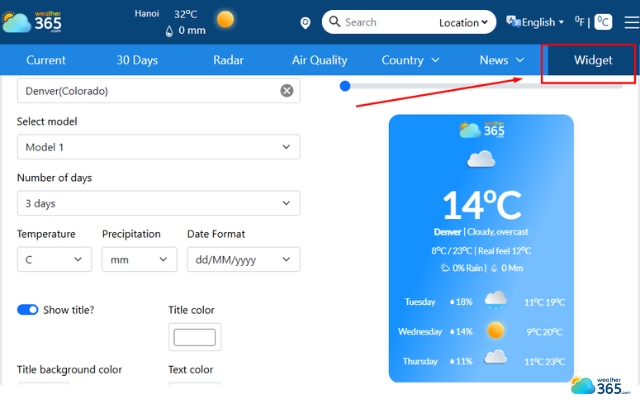Click the Thursday forecast label
Viewport: 640px width, 400px height.
pos(420,361)
